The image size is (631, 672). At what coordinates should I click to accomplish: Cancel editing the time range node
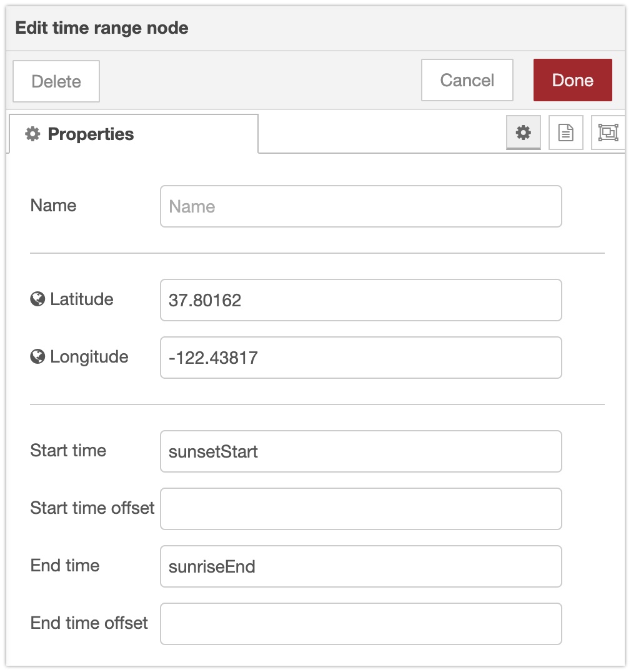467,80
